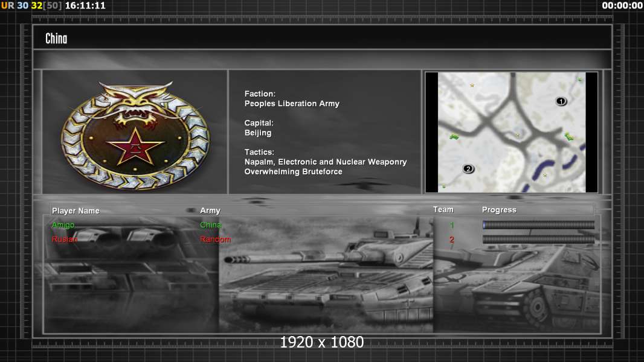Click Ruslan's army entry Random
The image size is (644, 362).
pos(215,239)
